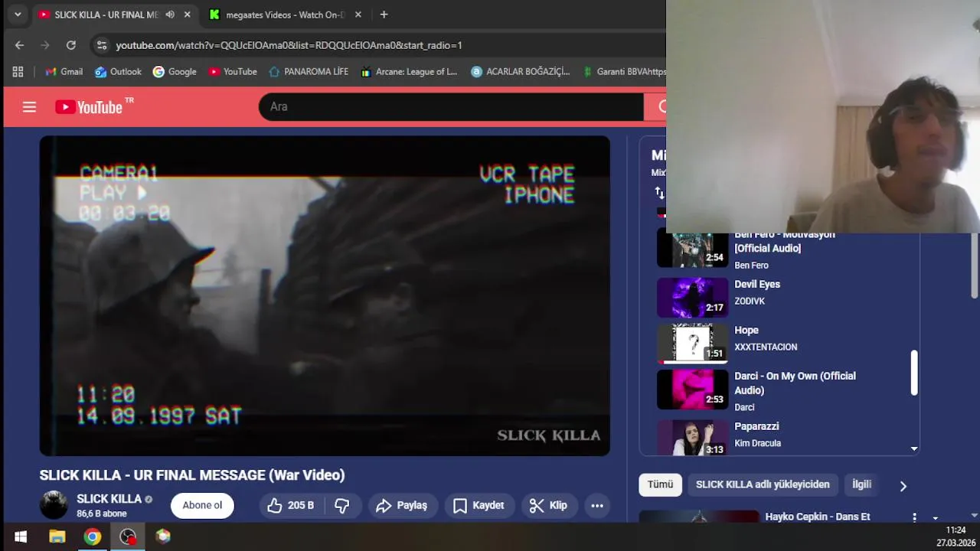Screen dimensions: 980x551
Task: Select Darci - On My Own title
Action: click(x=795, y=383)
